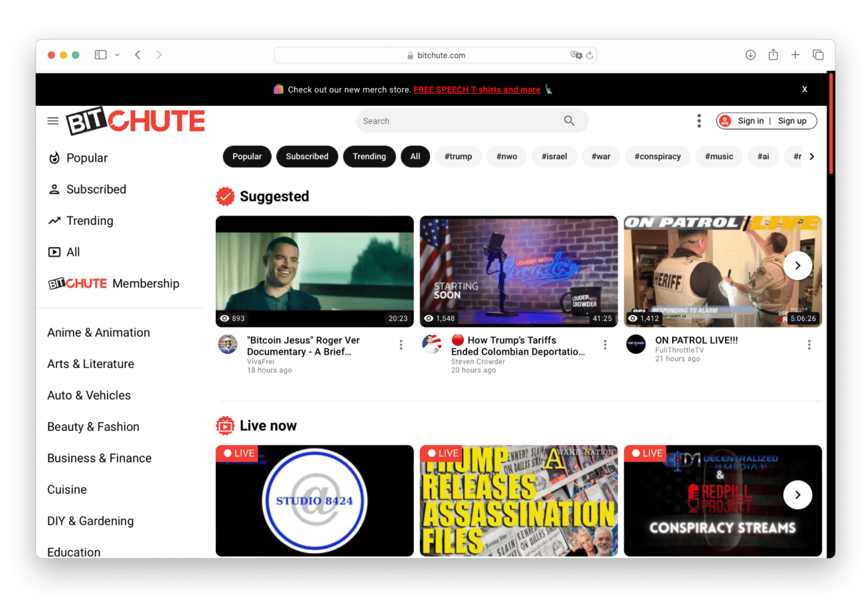The width and height of the screenshot is (868, 610).
Task: Select the #israel hashtag chip
Action: pos(554,156)
